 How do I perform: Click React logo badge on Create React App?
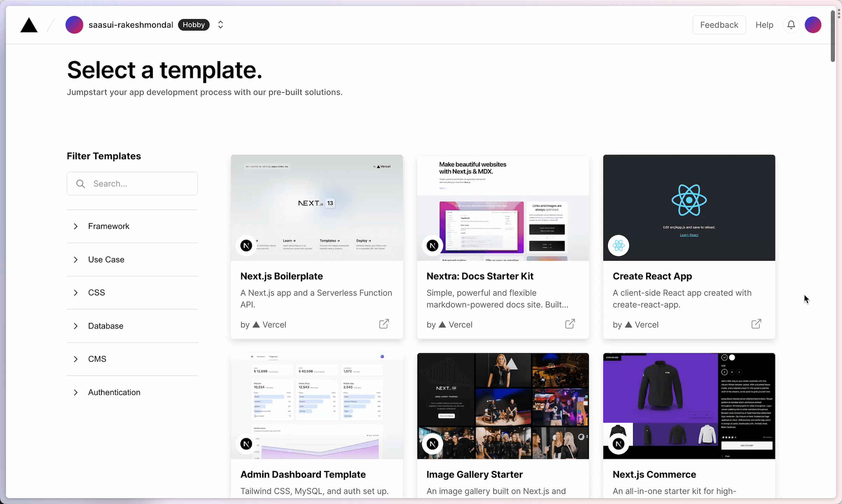coord(618,245)
